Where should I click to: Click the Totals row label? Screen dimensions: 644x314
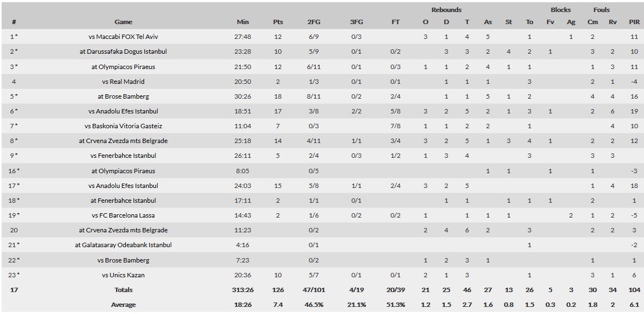click(123, 290)
